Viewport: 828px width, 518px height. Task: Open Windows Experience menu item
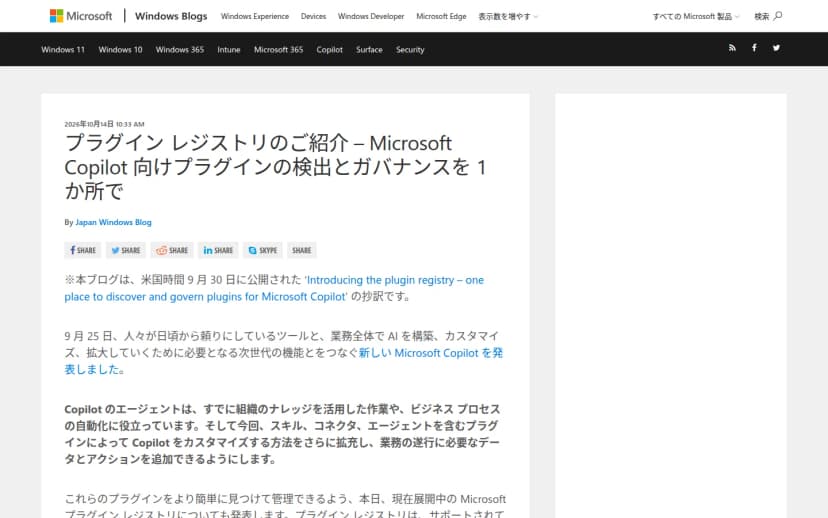(255, 16)
